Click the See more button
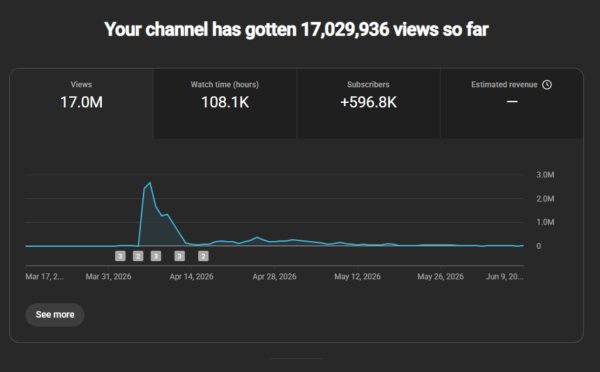This screenshot has width=600, height=372. coord(55,315)
